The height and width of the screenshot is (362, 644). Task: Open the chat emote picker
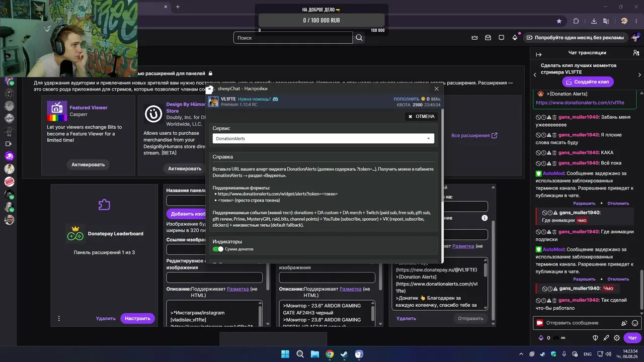(x=635, y=323)
